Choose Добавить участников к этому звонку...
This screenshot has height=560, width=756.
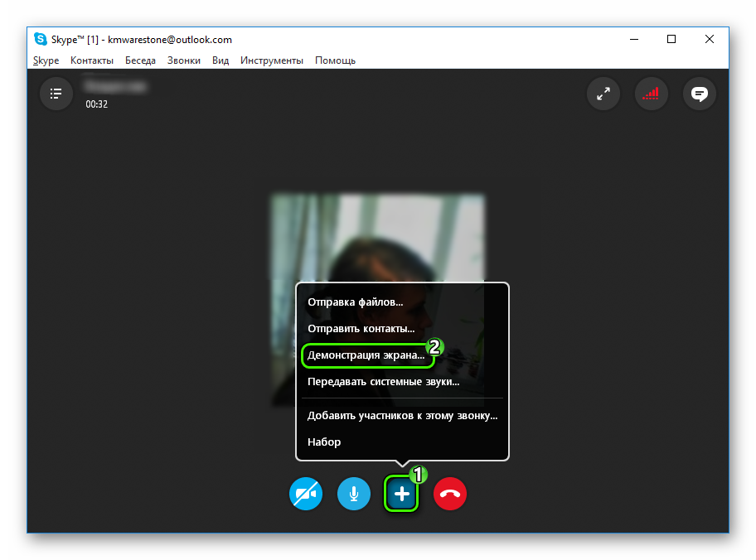pyautogui.click(x=402, y=415)
